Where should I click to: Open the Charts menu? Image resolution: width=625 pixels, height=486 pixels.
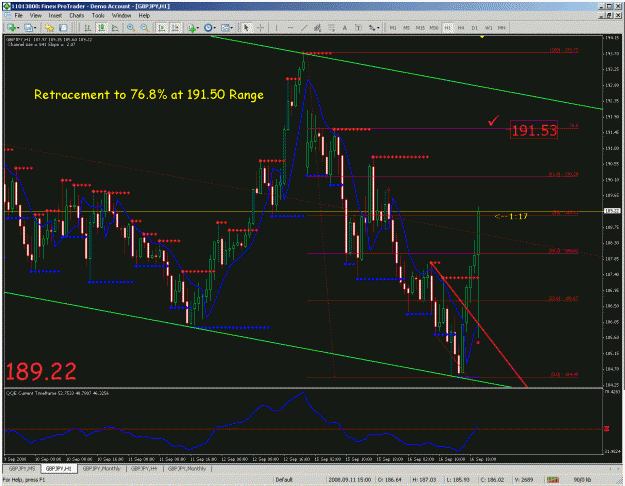(77, 16)
